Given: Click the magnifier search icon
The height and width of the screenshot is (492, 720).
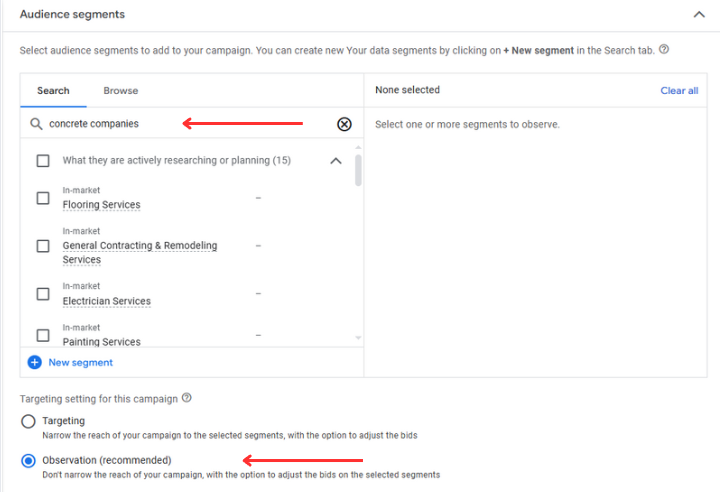Looking at the screenshot, I should click(36, 124).
